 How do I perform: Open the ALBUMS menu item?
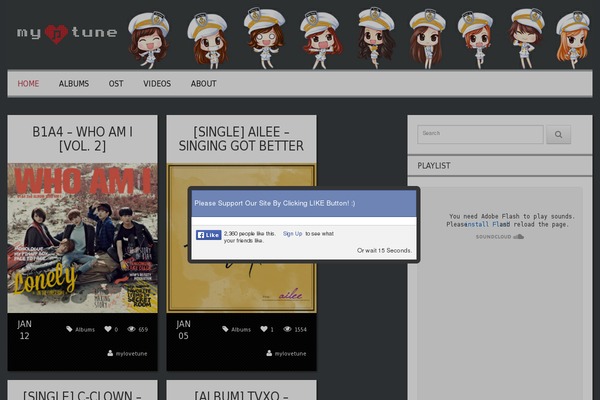[x=73, y=83]
